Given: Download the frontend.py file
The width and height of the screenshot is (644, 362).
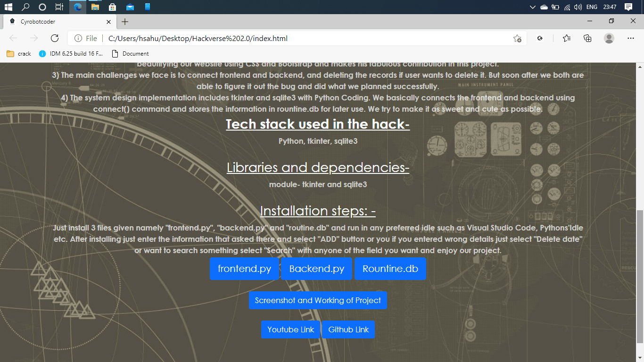Looking at the screenshot, I should 244,269.
